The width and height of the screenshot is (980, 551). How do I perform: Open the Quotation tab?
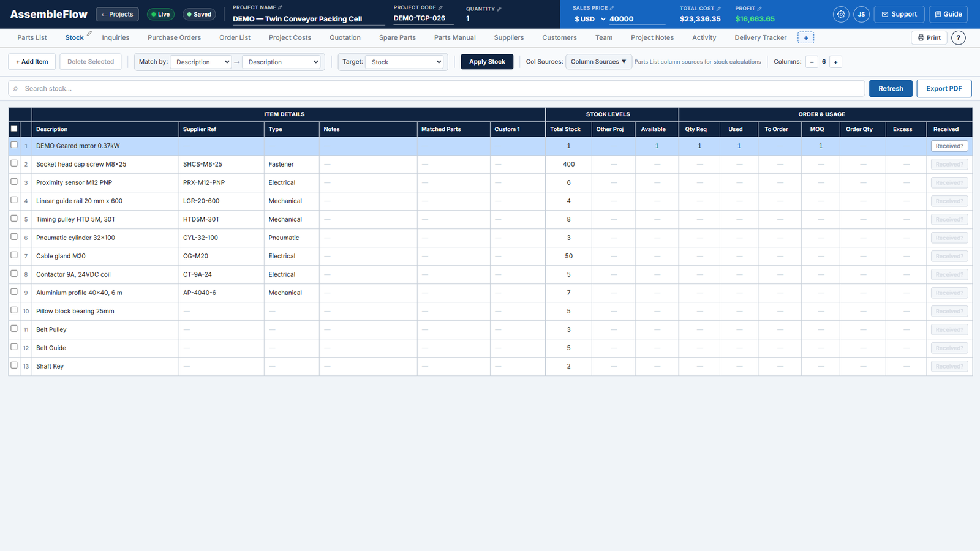[x=345, y=38]
